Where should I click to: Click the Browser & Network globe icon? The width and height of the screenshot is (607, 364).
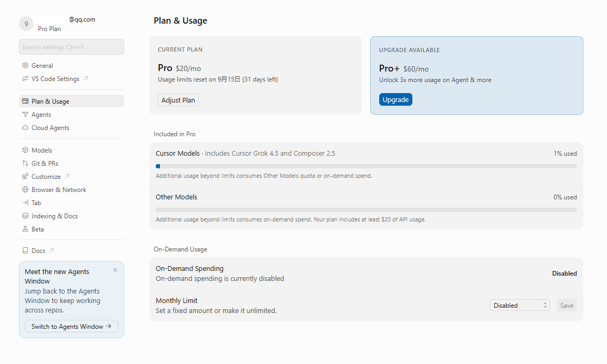tap(25, 189)
